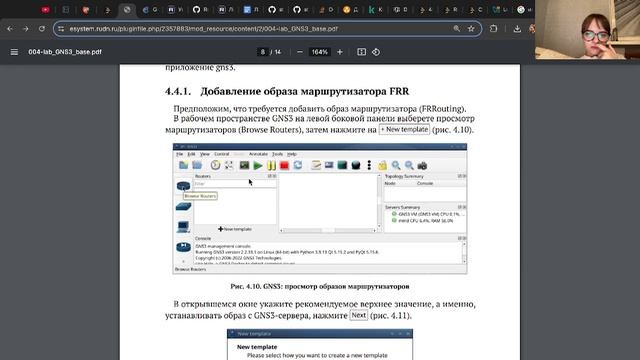The height and width of the screenshot is (360, 640).
Task: Click the yellow Suspend all nodes pause icon
Action: (x=271, y=165)
